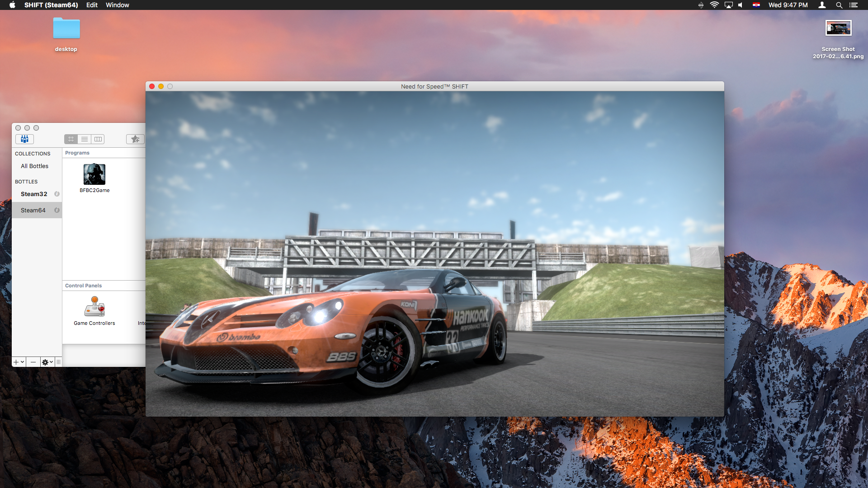Screen dimensions: 868x488
Task: Open the Screen Shot file on the desktop
Action: click(838, 27)
